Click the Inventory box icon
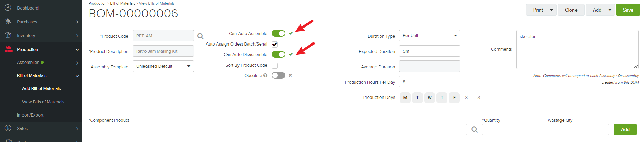The height and width of the screenshot is (142, 644). (x=8, y=35)
